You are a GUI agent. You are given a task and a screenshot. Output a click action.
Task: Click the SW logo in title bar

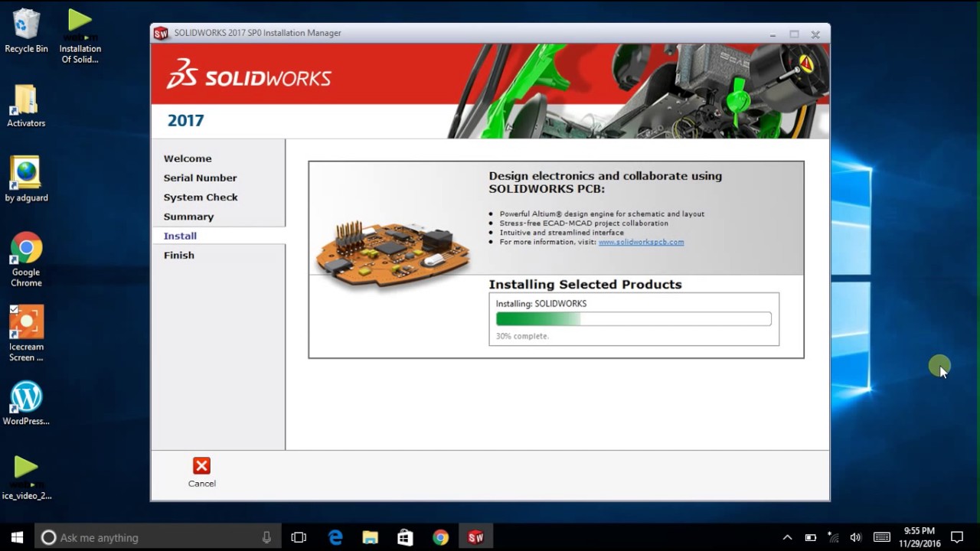tap(161, 33)
